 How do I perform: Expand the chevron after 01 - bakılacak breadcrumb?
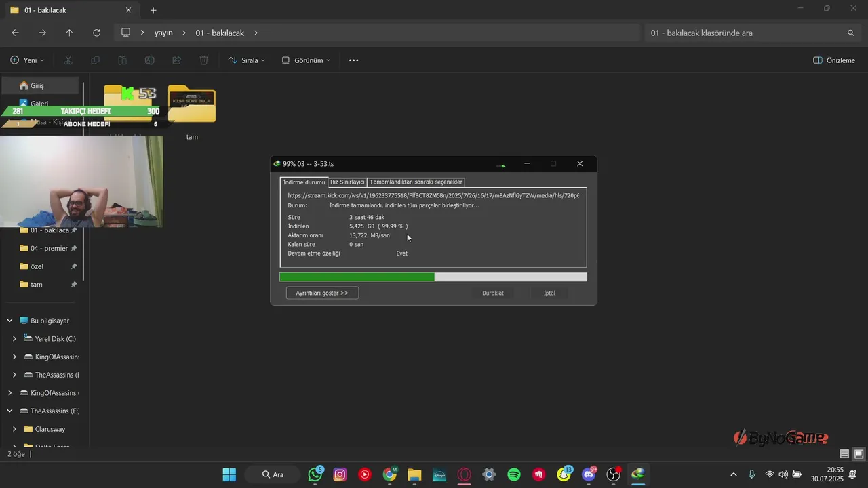point(256,33)
